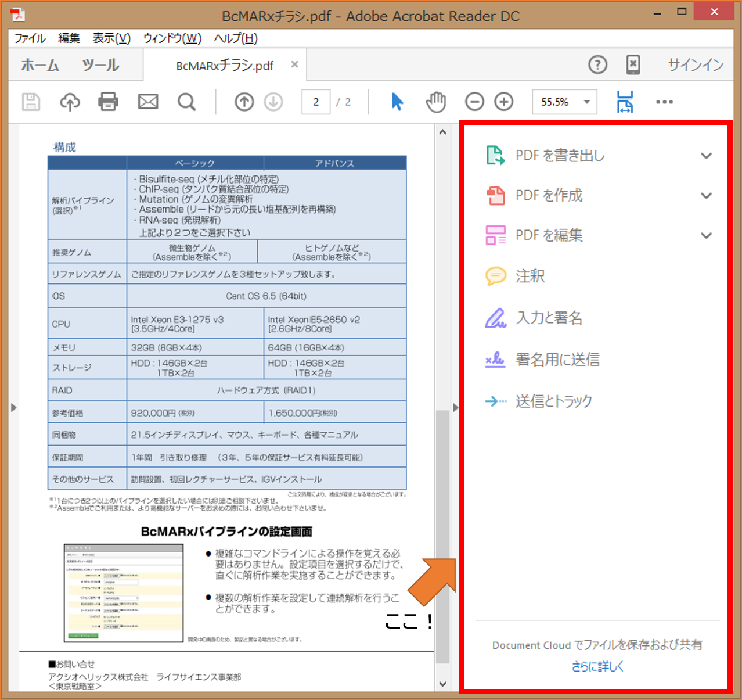Open text search magnifier icon
742x700 pixels.
[x=186, y=102]
